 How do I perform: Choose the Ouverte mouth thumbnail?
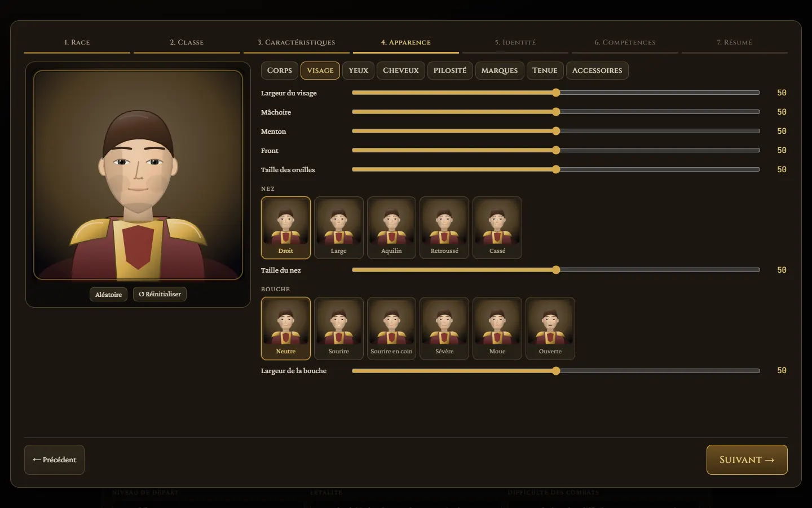tap(550, 328)
